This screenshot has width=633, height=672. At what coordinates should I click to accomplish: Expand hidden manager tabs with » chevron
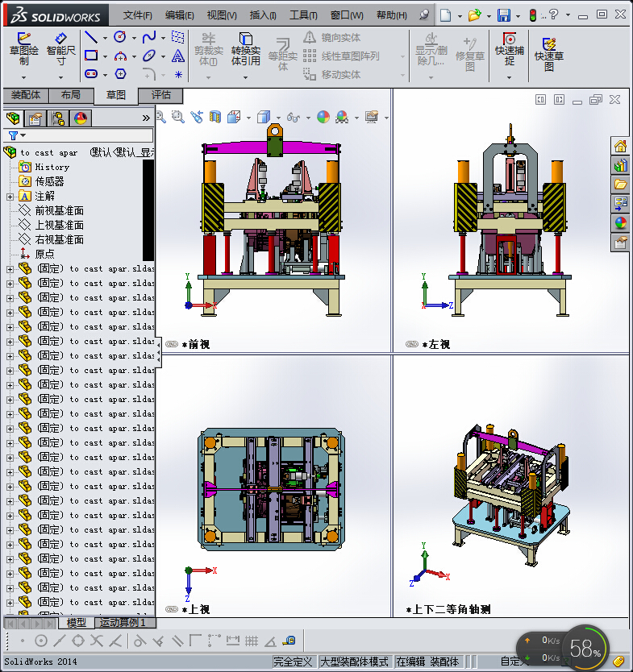click(146, 118)
